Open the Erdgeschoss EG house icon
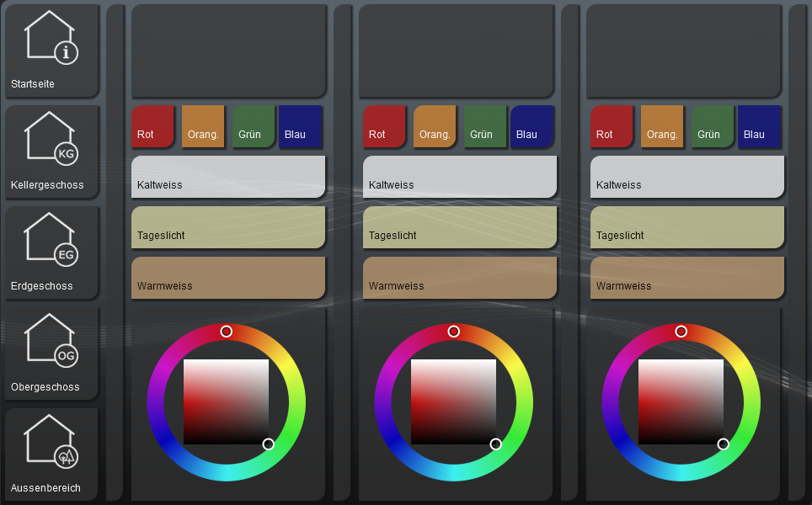 [x=51, y=242]
